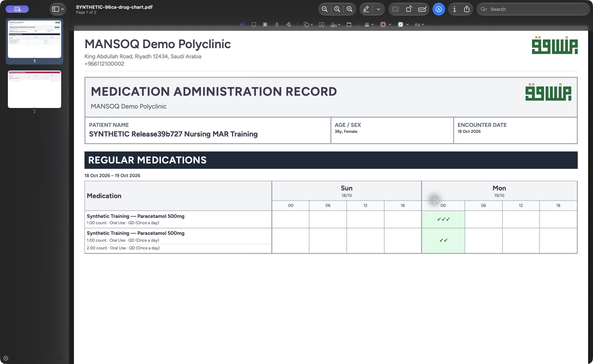Open the sidebar view options dropdown
The height and width of the screenshot is (364, 593).
click(58, 9)
